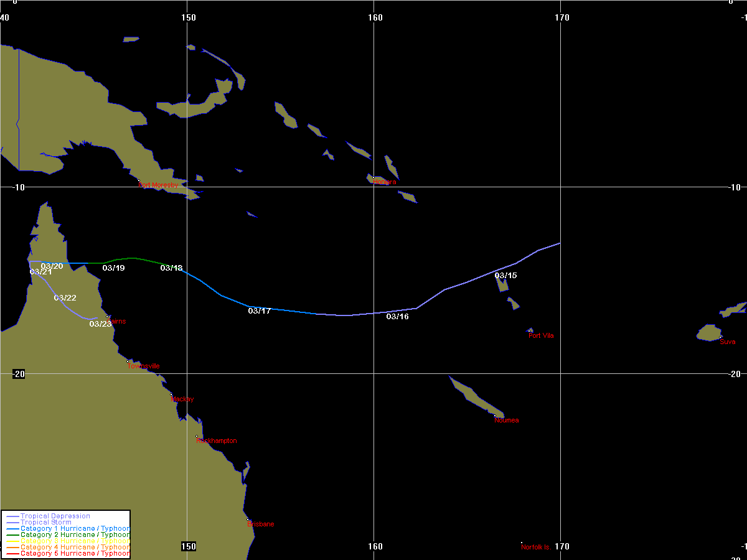Image resolution: width=747 pixels, height=560 pixels.
Task: Select the 03/18 date label on the track
Action: pyautogui.click(x=171, y=268)
